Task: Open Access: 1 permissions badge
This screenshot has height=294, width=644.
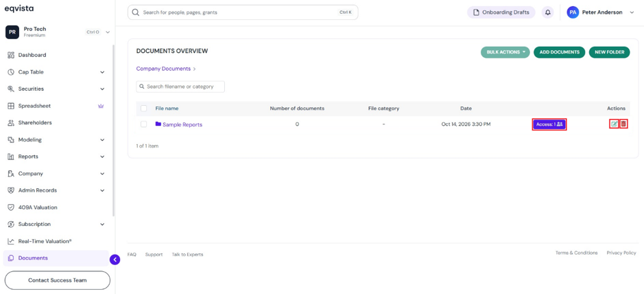Action: 549,124
